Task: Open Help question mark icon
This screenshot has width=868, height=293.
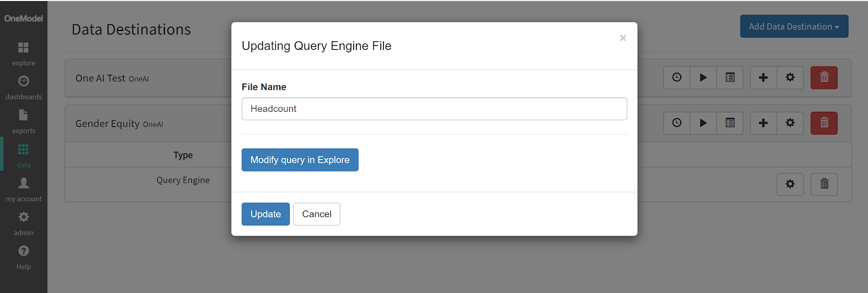Action: (x=23, y=251)
